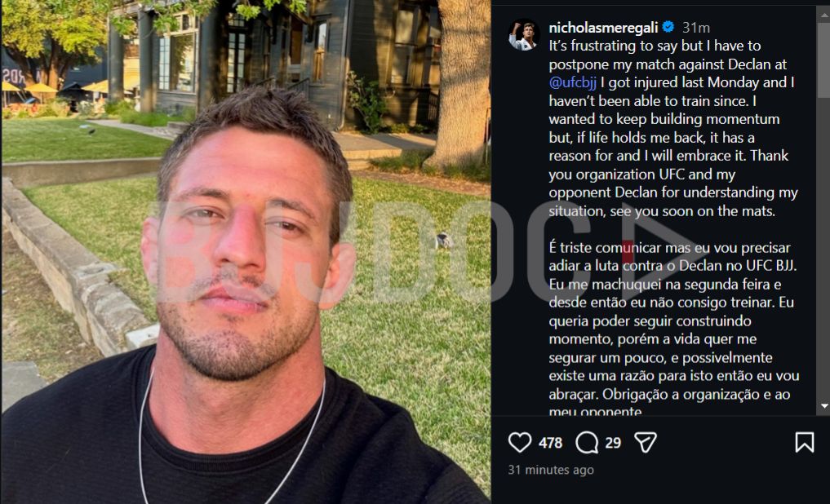Open the nicholasmeregali username link
This screenshot has height=504, width=830.
pos(603,27)
